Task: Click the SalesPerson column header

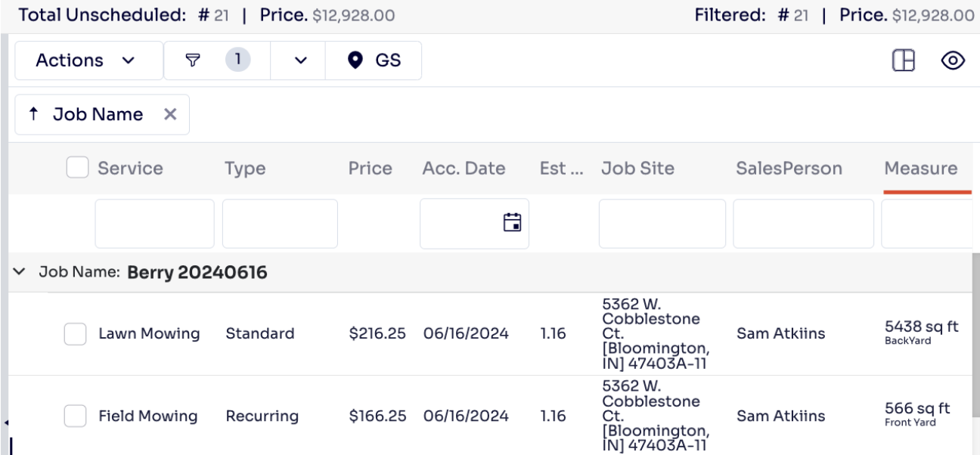Action: coord(789,169)
